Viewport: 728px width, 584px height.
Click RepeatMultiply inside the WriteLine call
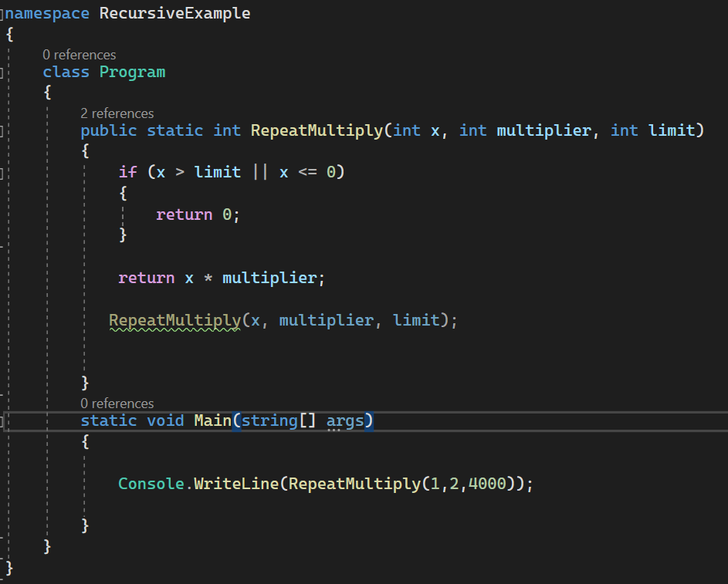click(354, 484)
